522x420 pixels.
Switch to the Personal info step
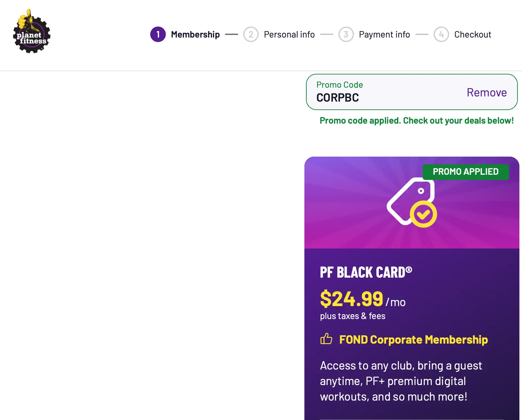(x=289, y=34)
